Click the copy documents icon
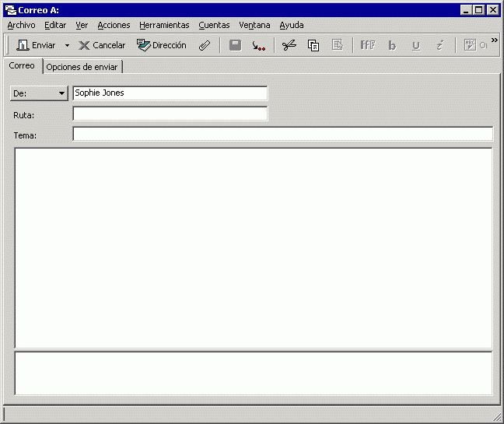The height and width of the screenshot is (424, 504). (313, 45)
